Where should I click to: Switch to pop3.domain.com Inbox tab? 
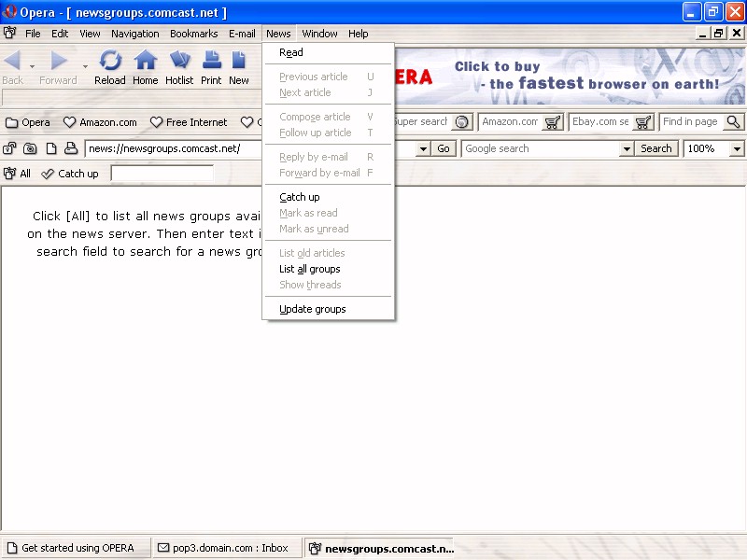tap(227, 548)
